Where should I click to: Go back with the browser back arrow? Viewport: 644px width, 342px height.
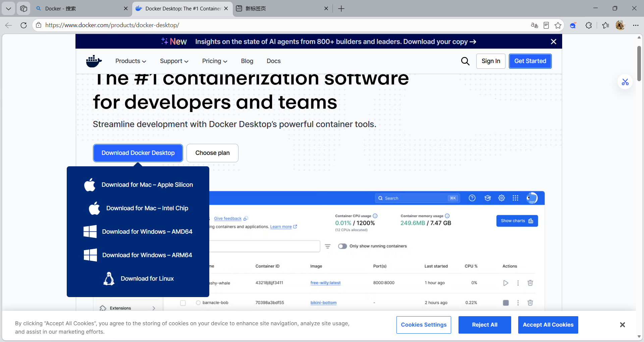tap(9, 25)
